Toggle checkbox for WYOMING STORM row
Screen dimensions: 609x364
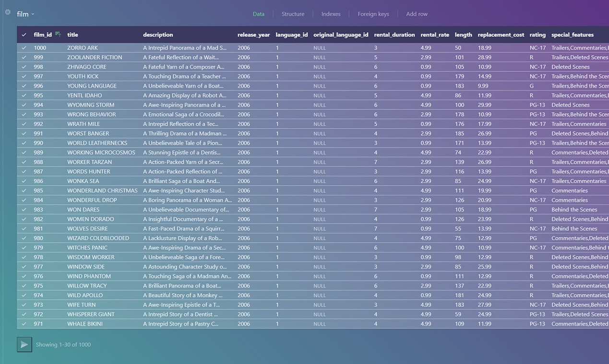[x=24, y=105]
